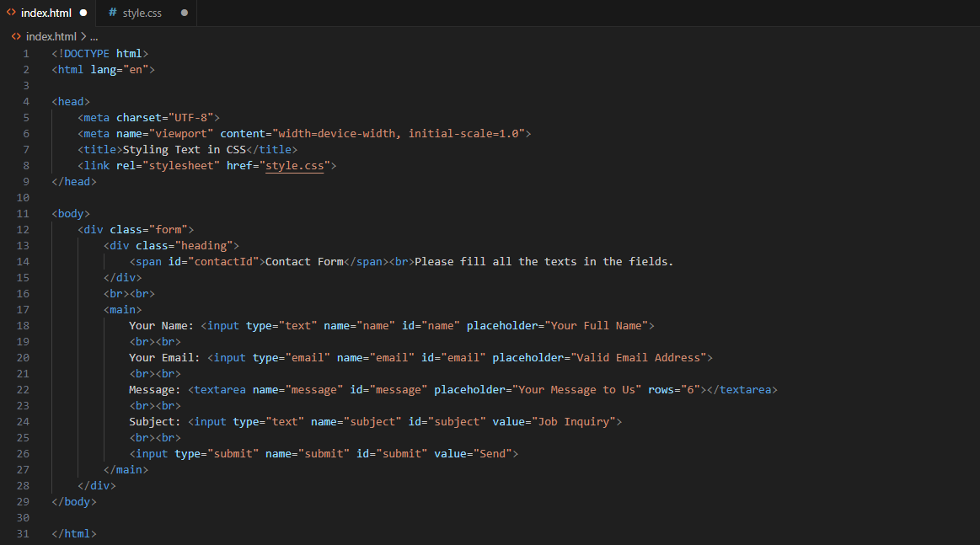The width and height of the screenshot is (980, 545).
Task: Click the hash icon on style.css tab
Action: tap(113, 13)
